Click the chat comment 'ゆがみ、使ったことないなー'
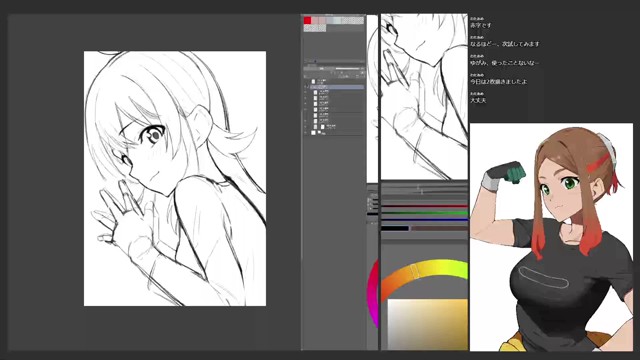 (504, 62)
